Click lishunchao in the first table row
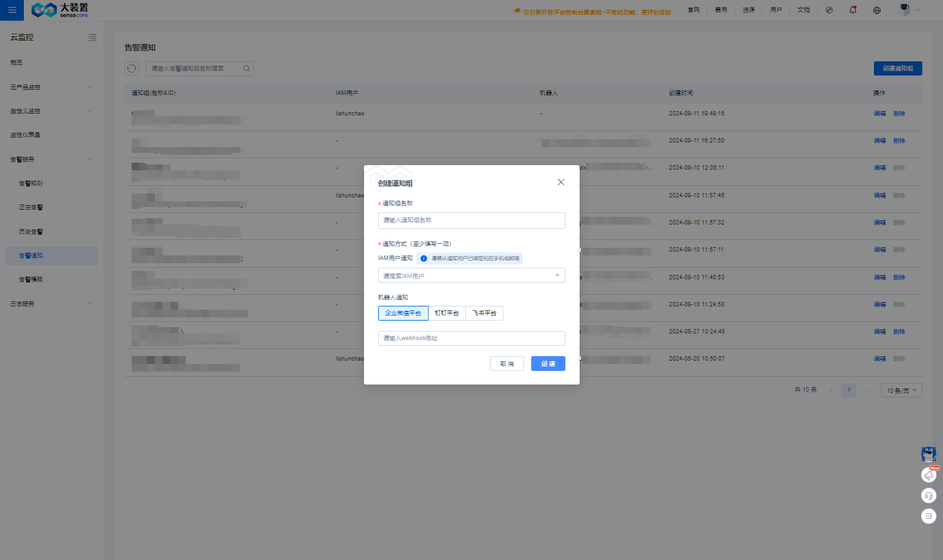This screenshot has width=943, height=560. tap(350, 114)
